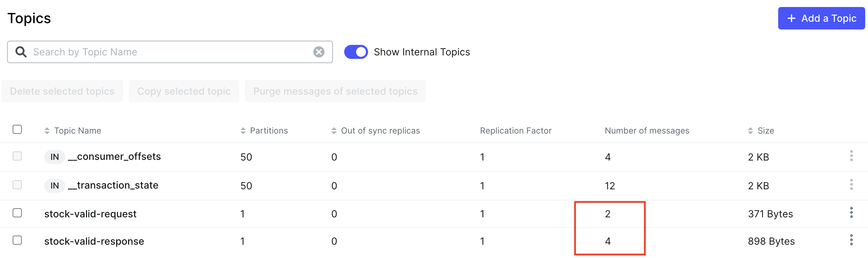Toggle Show Internal Topics switch
Image resolution: width=868 pixels, height=258 pixels.
(356, 52)
